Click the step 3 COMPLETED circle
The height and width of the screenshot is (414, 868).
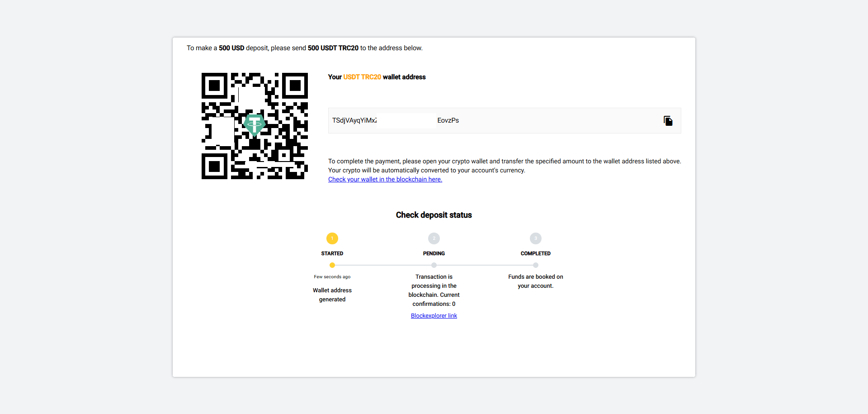[536, 238]
